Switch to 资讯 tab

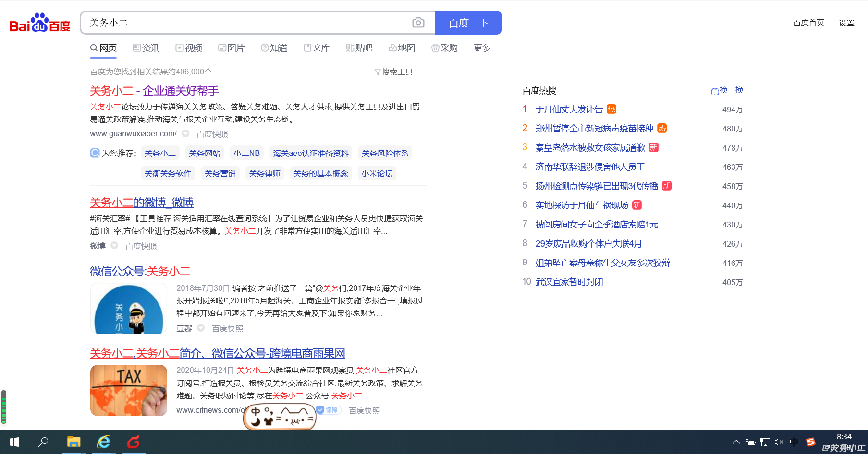click(146, 48)
